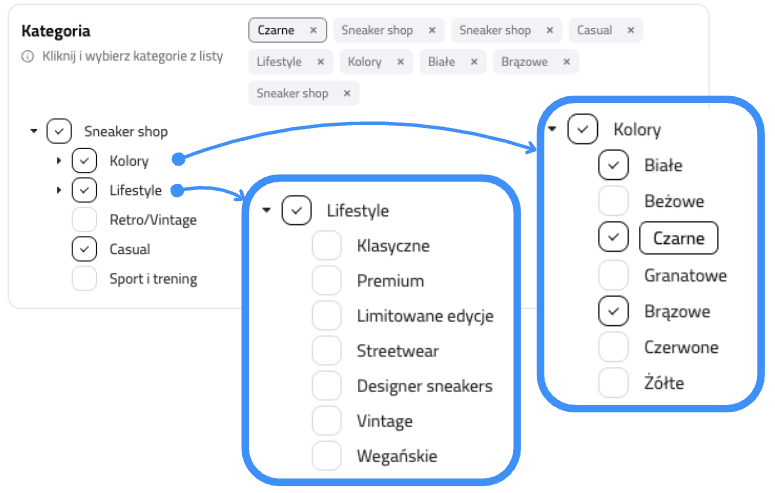Image resolution: width=775 pixels, height=493 pixels.
Task: Remove the Kolory tag with its x icon
Action: [400, 62]
